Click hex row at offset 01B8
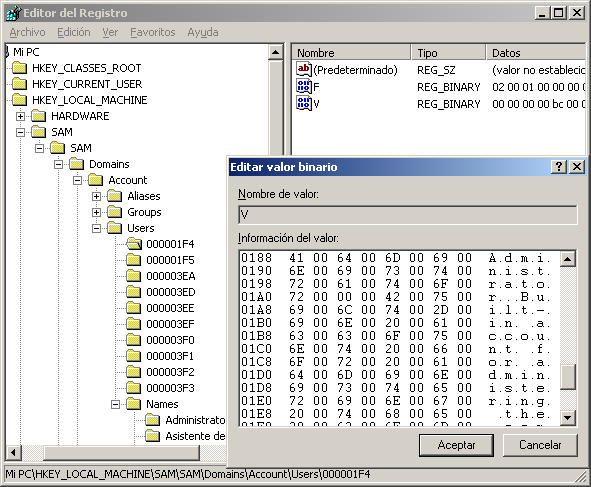This screenshot has width=591, height=487. (x=395, y=336)
